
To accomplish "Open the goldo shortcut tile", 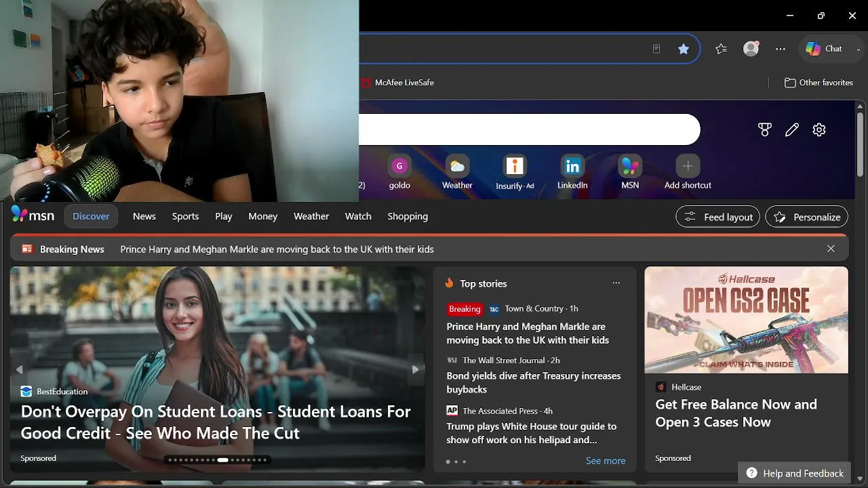I will [399, 172].
